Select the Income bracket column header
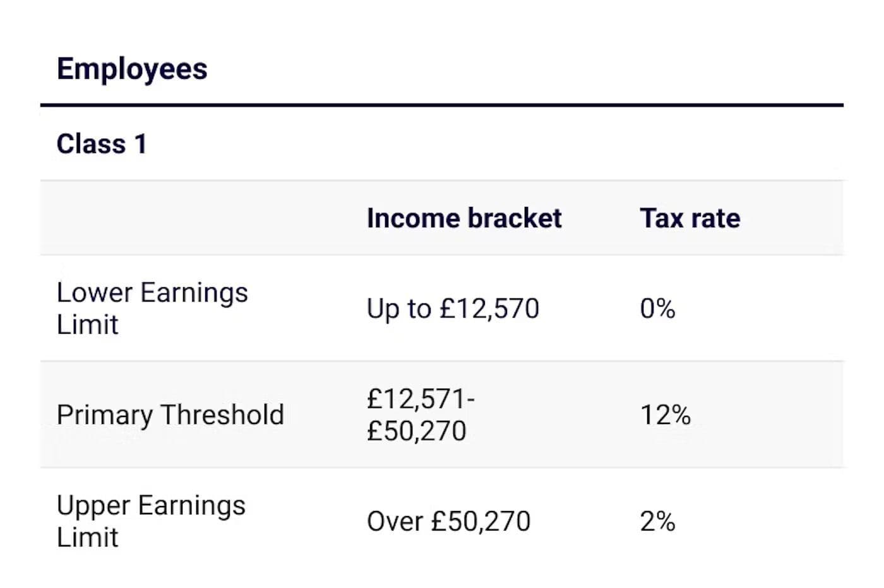Image resolution: width=884 pixels, height=588 pixels. (x=464, y=218)
